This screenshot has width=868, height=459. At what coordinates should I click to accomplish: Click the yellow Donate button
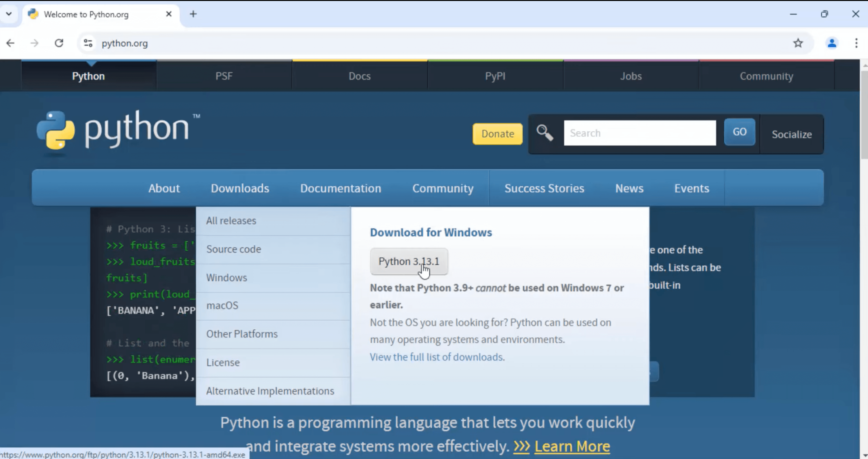(x=497, y=134)
